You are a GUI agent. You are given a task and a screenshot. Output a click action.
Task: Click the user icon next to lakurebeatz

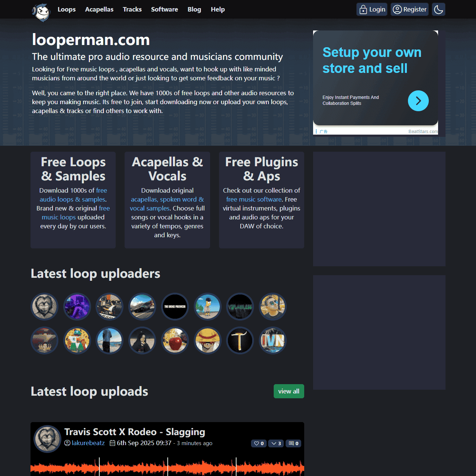pos(67,443)
